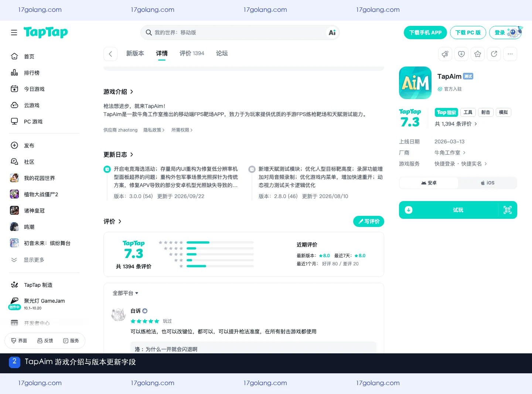Viewport: 532px width, 394px height.
Task: Click the search magnifier icon
Action: pos(149,33)
